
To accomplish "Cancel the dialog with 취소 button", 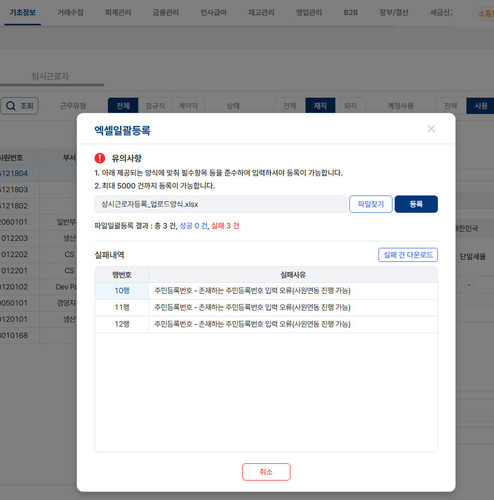I will pyautogui.click(x=266, y=472).
